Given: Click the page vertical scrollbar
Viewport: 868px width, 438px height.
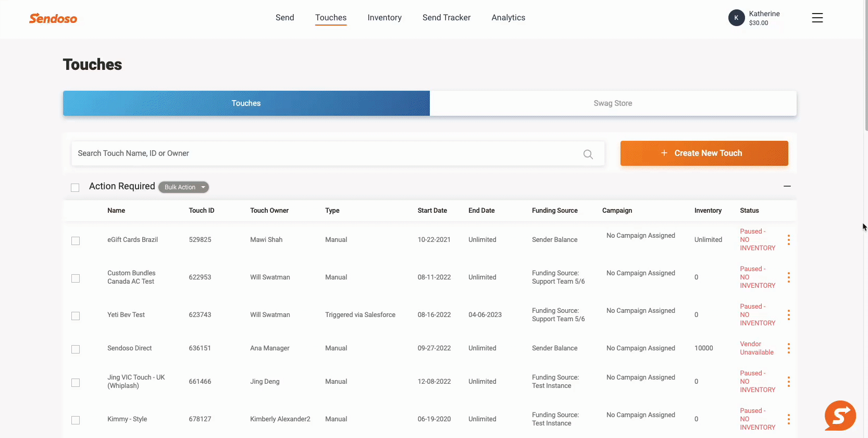Looking at the screenshot, I should pos(865,65).
